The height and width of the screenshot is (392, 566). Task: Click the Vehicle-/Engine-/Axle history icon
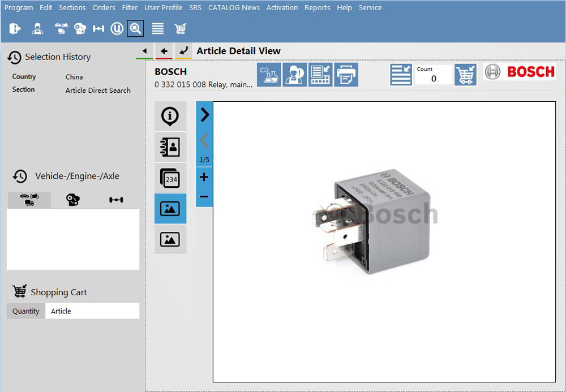pyautogui.click(x=20, y=176)
